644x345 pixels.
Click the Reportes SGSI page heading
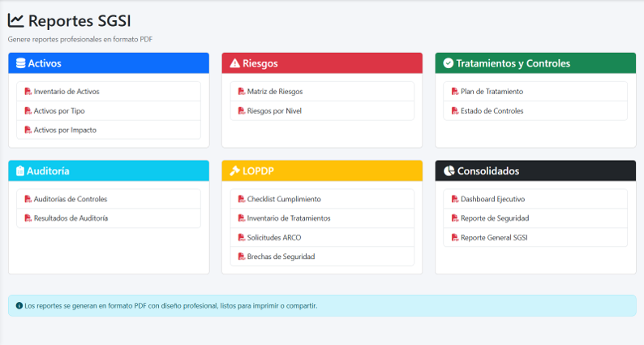point(79,20)
